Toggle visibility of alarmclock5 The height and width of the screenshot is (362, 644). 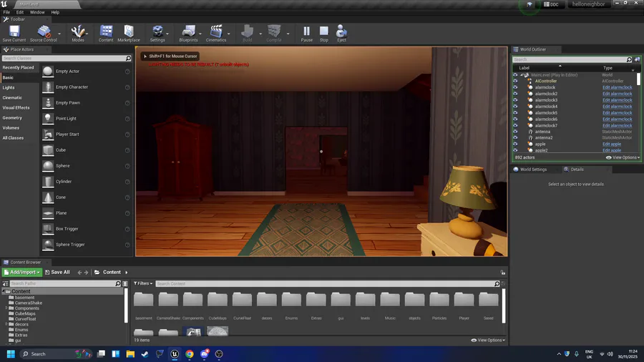click(x=515, y=113)
